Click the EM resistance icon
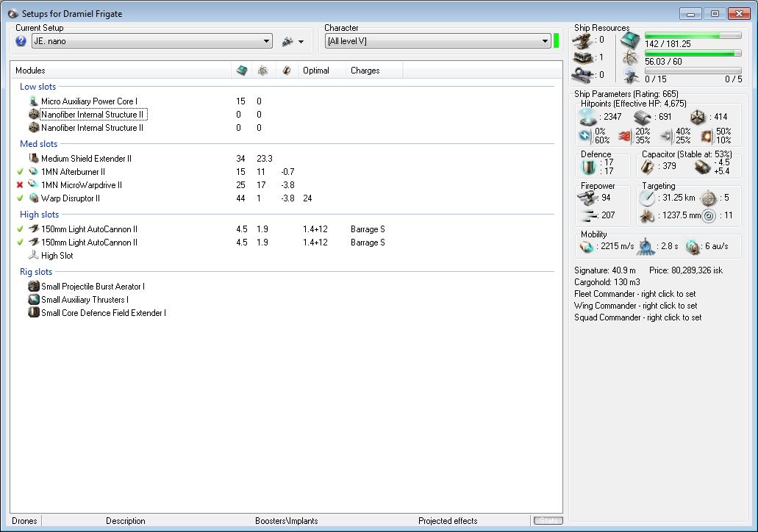 pos(585,136)
